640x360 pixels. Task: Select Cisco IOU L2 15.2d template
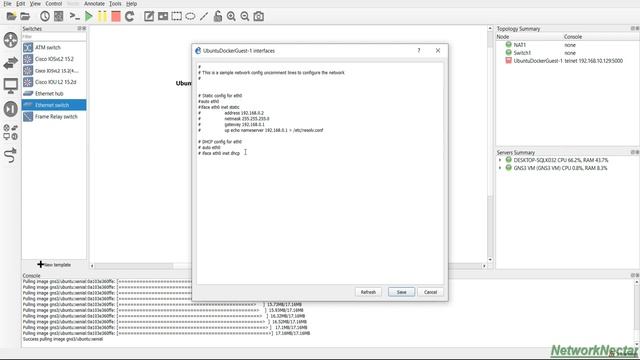pos(54,82)
